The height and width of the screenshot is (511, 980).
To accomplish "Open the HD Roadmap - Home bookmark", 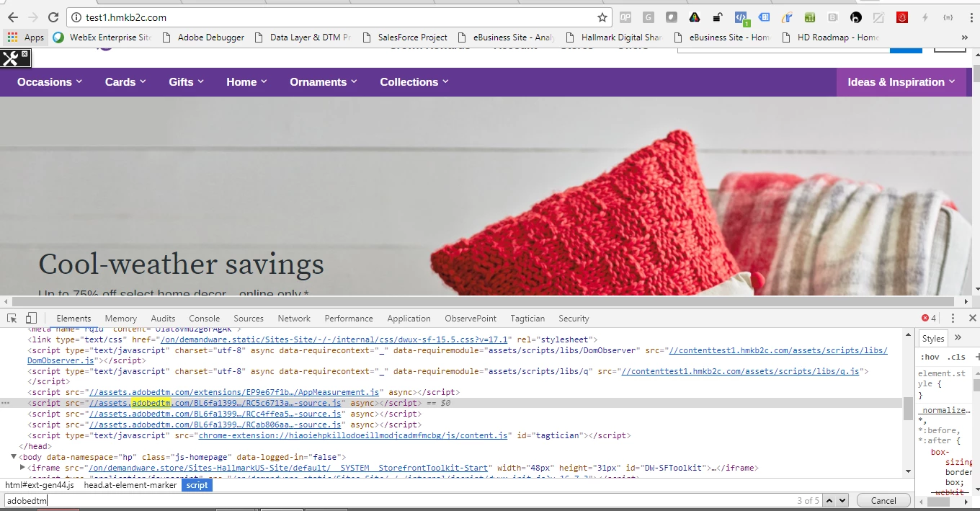I will click(x=831, y=37).
